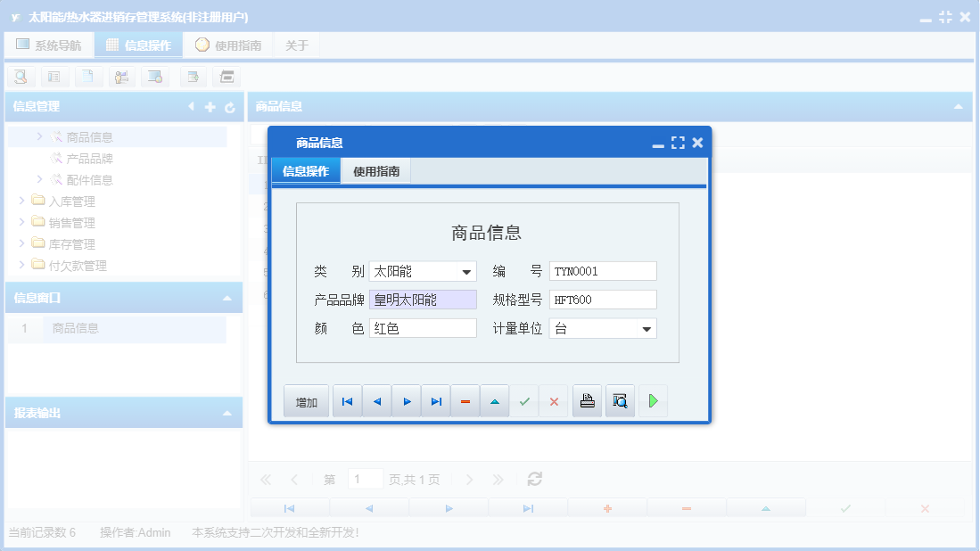Viewport: 980px width, 551px height.
Task: Delete current record with the red minus icon
Action: (x=465, y=400)
